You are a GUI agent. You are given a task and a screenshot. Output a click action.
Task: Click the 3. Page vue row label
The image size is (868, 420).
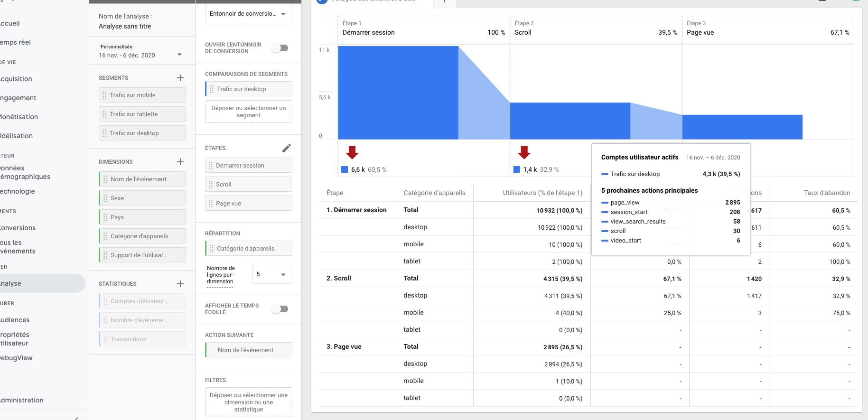click(x=344, y=346)
